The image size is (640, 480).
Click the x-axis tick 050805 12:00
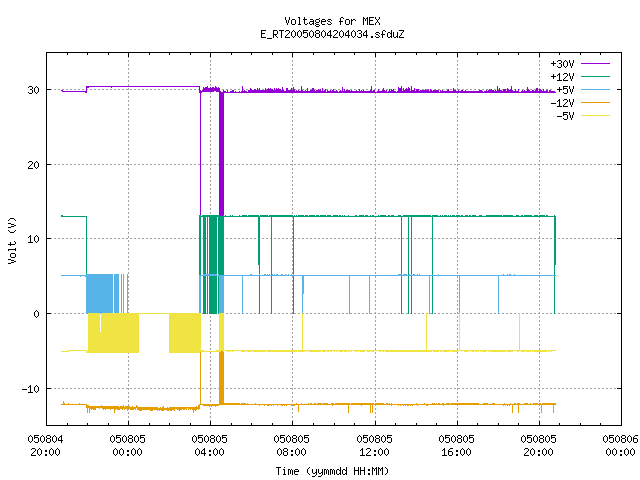pyautogui.click(x=374, y=446)
